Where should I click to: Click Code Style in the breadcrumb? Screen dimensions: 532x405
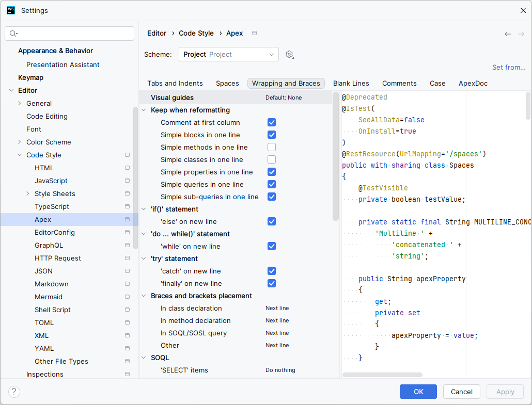(x=196, y=33)
